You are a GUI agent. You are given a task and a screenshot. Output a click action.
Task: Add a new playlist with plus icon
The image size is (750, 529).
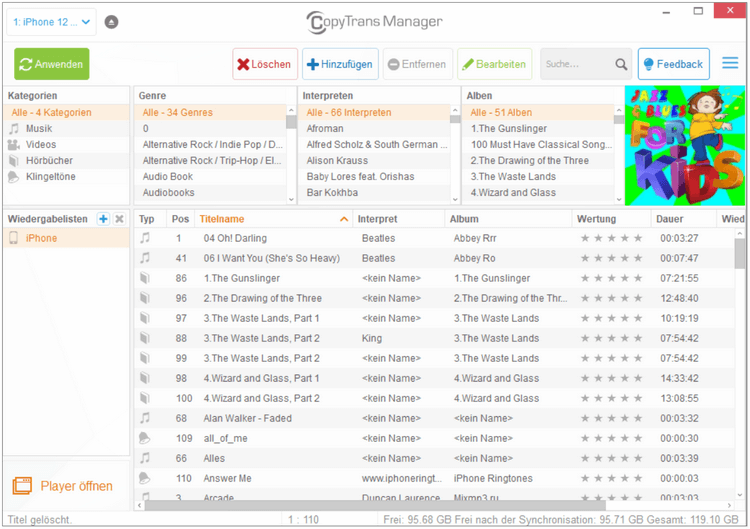click(103, 219)
